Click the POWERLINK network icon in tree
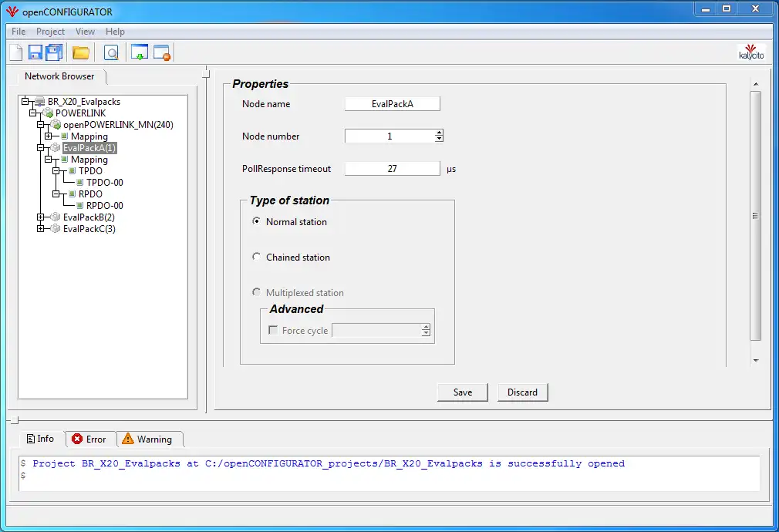Image resolution: width=779 pixels, height=532 pixels. [48, 113]
